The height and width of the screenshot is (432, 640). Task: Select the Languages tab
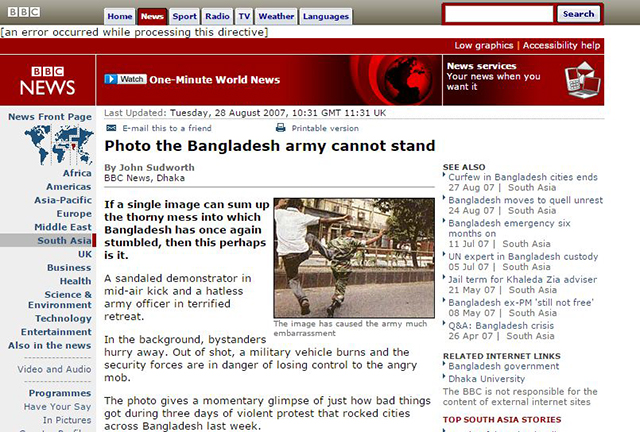pyautogui.click(x=326, y=16)
